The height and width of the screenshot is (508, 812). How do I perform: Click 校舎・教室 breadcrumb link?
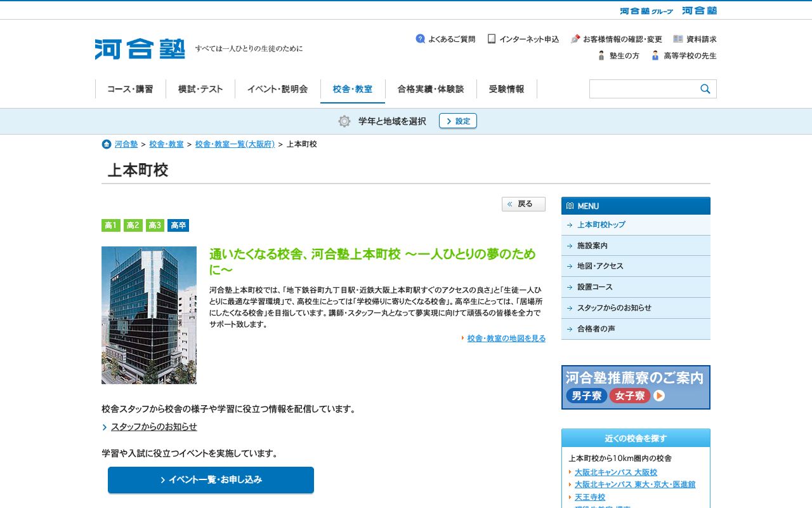pyautogui.click(x=166, y=144)
